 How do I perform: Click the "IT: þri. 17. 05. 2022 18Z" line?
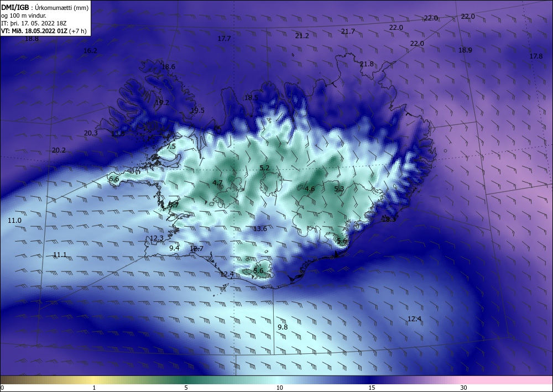click(x=34, y=24)
